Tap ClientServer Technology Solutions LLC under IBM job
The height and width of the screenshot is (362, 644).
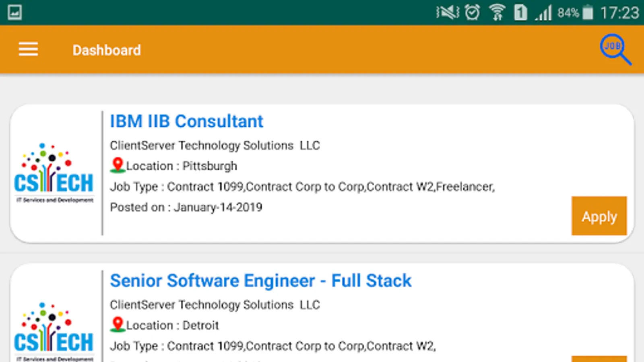coord(215,145)
